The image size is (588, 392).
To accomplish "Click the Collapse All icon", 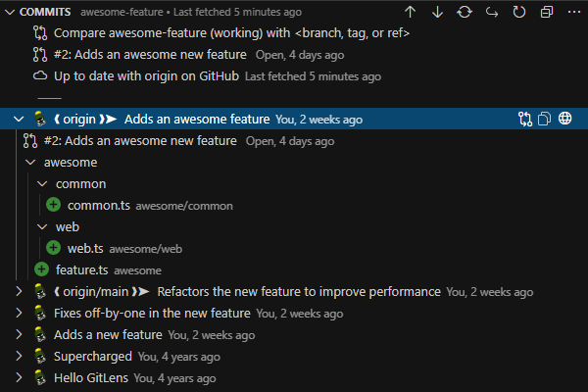I will 546,12.
